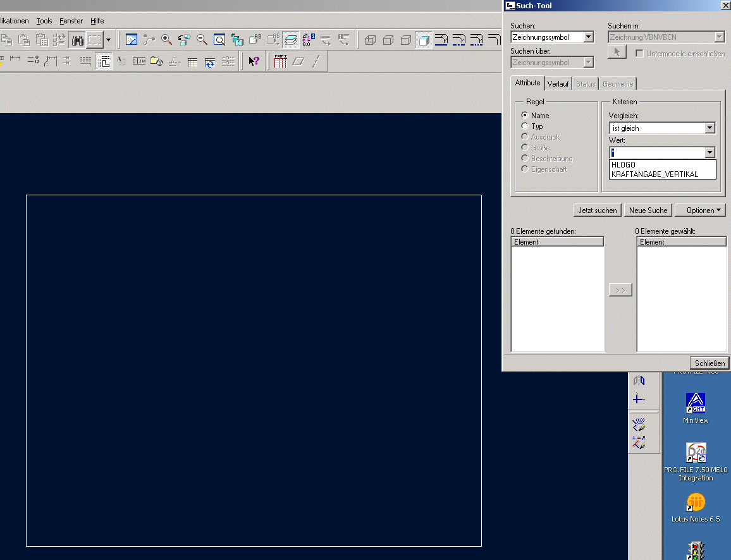Click the zoom in magnifier icon
This screenshot has height=560, width=731.
[166, 40]
